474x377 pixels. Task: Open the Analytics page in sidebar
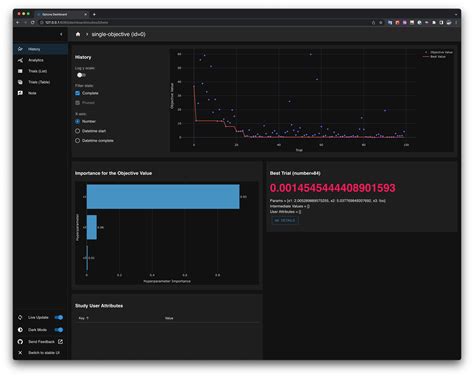click(41, 60)
